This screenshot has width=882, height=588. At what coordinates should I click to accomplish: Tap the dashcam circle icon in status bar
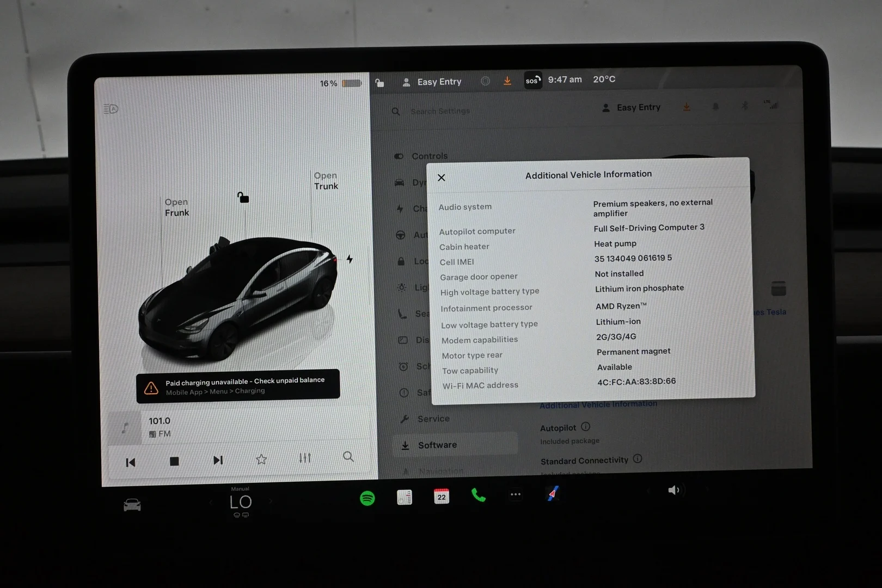click(485, 81)
